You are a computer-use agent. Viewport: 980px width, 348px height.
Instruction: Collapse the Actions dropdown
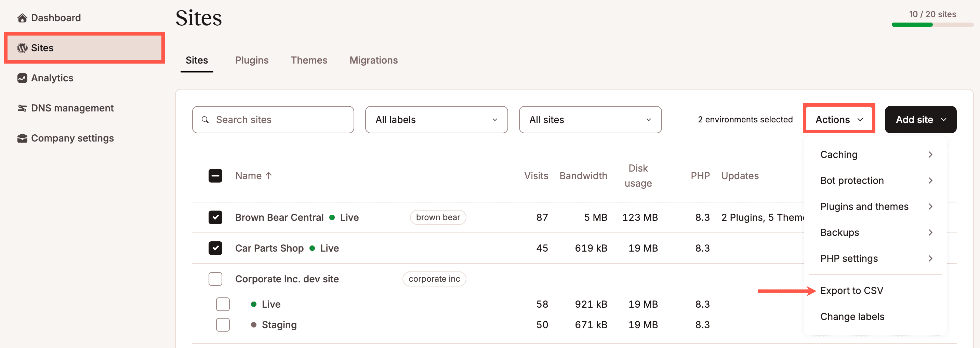(839, 120)
